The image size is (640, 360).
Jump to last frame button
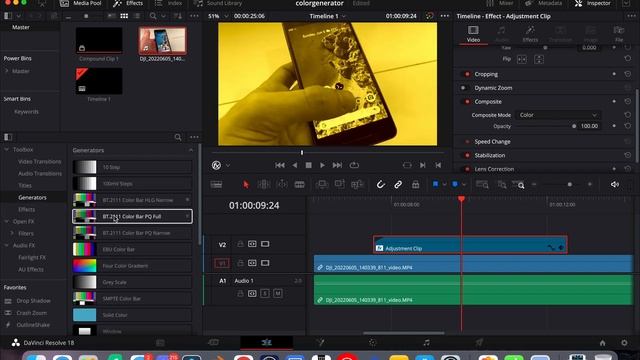tap(337, 165)
